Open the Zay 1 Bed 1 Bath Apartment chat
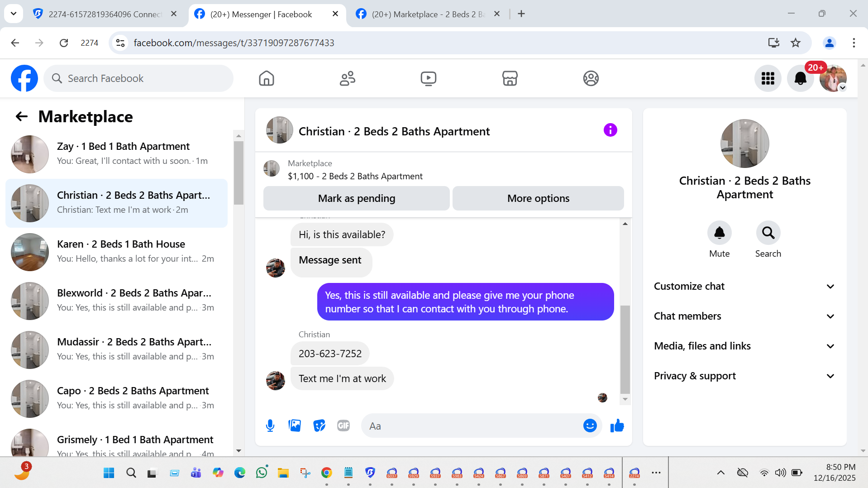The height and width of the screenshot is (488, 868). tap(117, 154)
